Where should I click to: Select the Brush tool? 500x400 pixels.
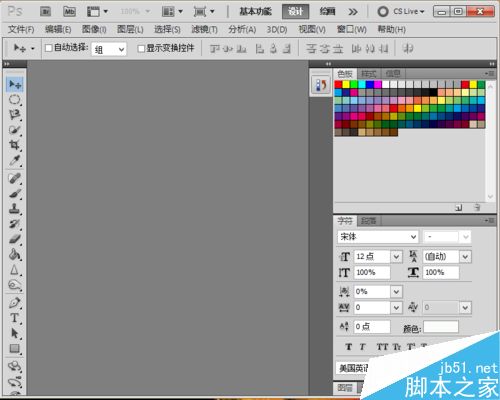click(x=15, y=194)
